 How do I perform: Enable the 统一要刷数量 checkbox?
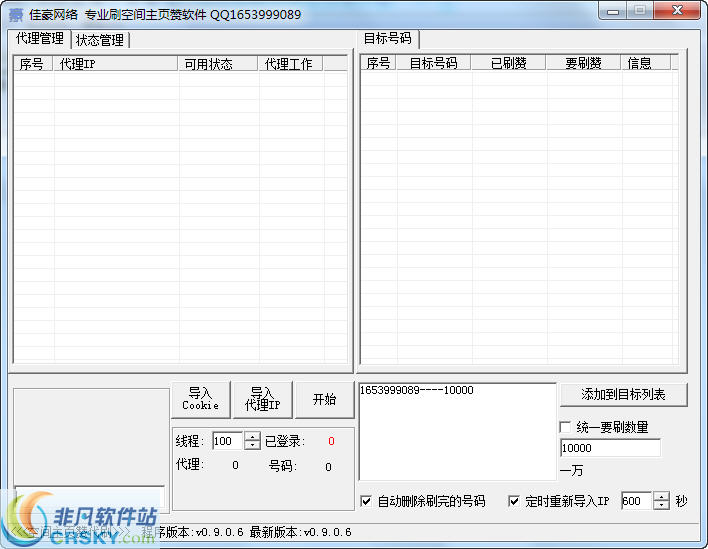(x=565, y=427)
